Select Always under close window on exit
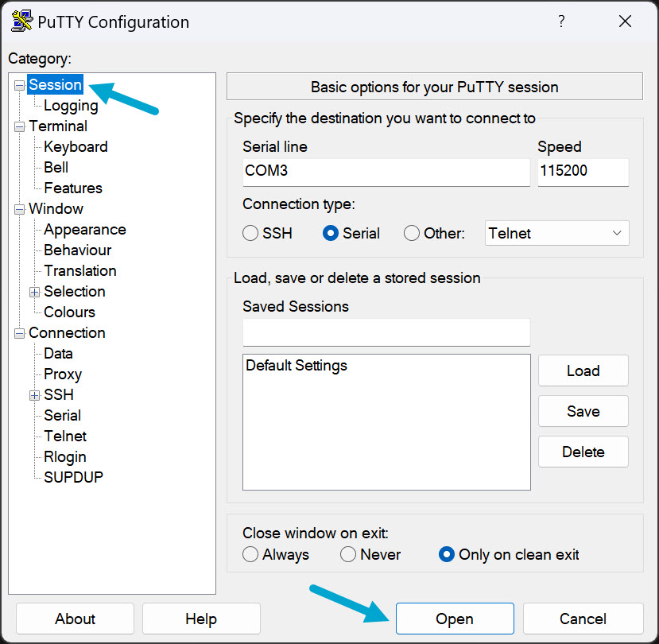This screenshot has height=644, width=659. pos(250,554)
